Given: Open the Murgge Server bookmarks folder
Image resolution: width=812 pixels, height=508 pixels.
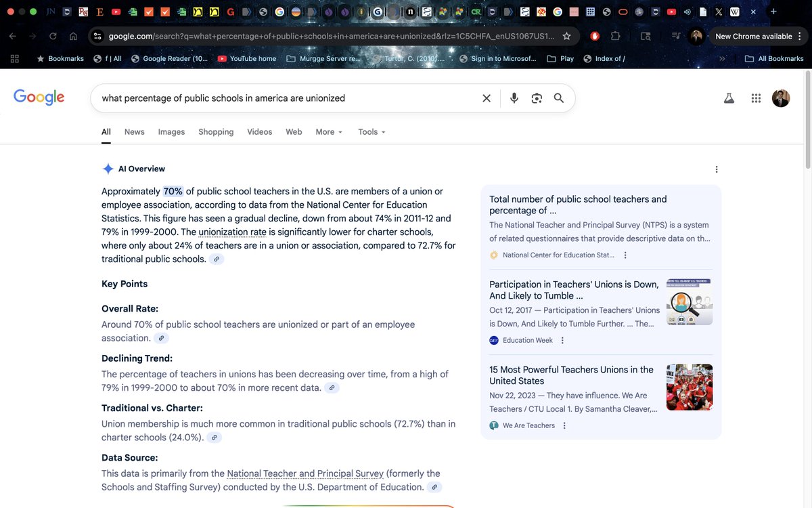Looking at the screenshot, I should pos(324,59).
